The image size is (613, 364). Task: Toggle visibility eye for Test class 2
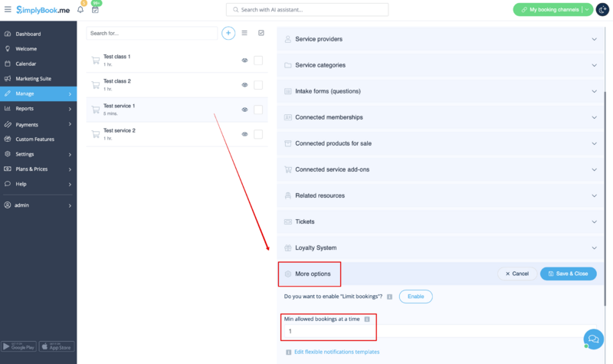click(244, 85)
